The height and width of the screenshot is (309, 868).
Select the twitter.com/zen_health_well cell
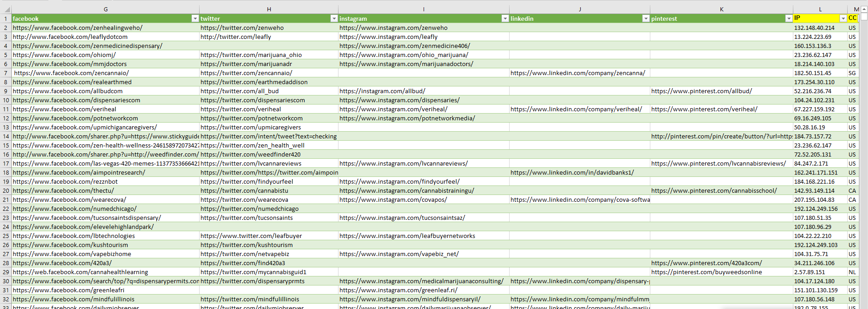(x=269, y=145)
